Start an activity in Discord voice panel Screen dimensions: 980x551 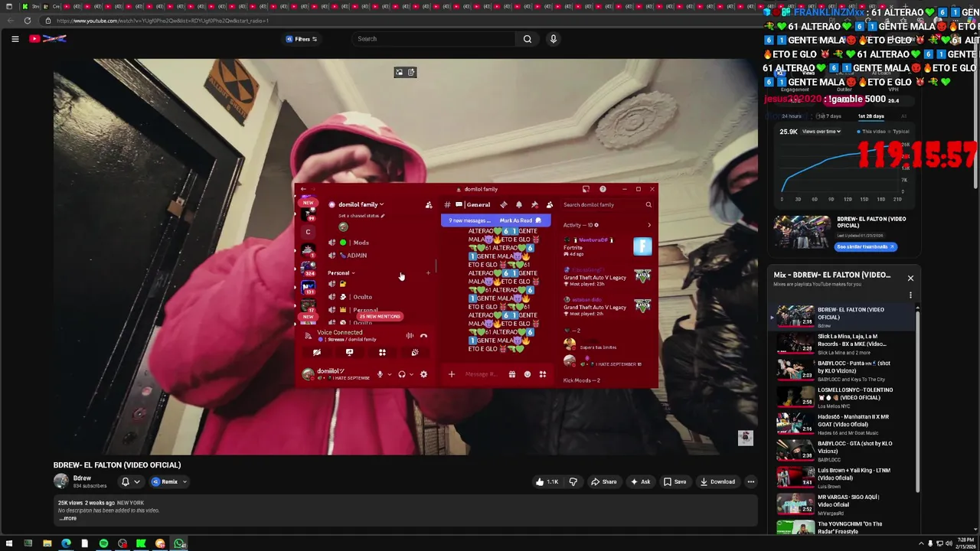(382, 353)
